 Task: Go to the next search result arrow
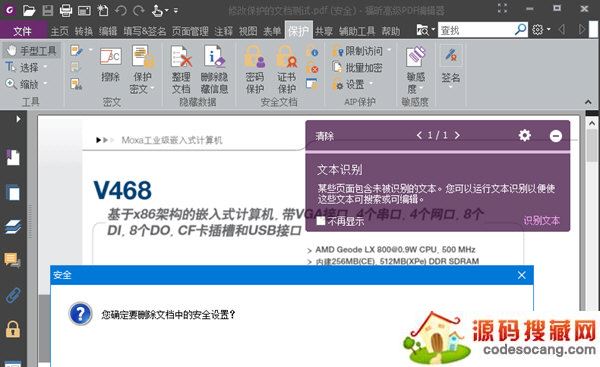tap(582, 29)
